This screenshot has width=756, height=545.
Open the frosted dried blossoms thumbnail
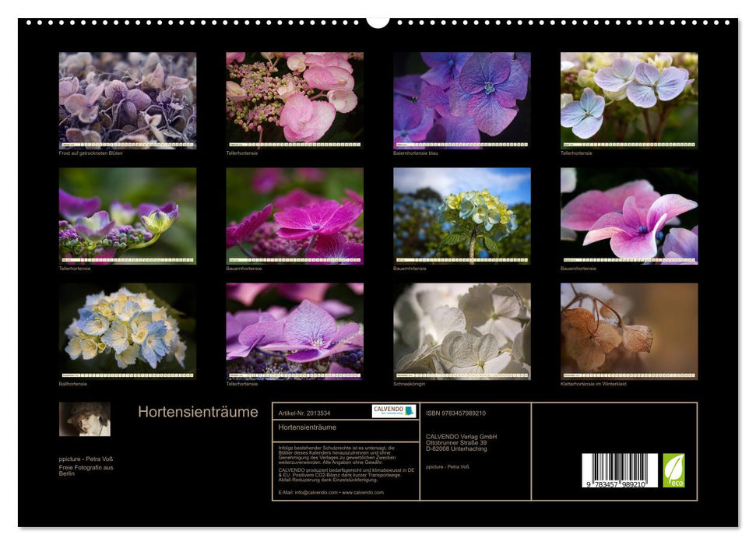tap(128, 100)
